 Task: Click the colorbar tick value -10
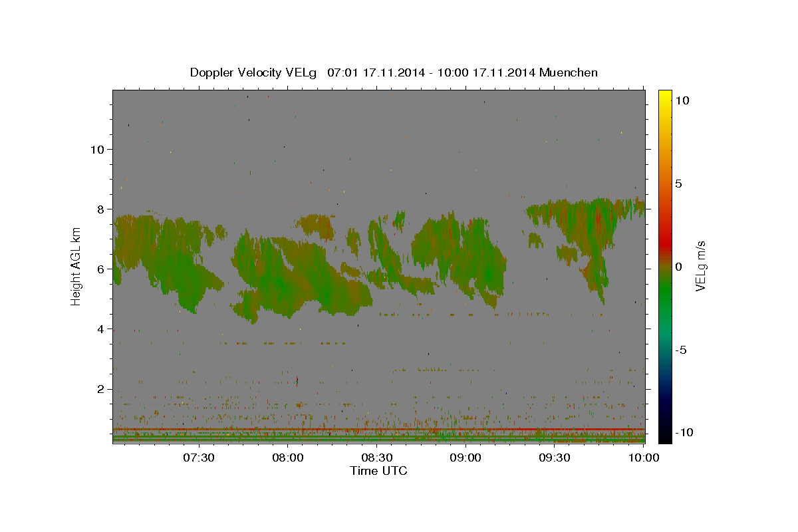tap(684, 432)
